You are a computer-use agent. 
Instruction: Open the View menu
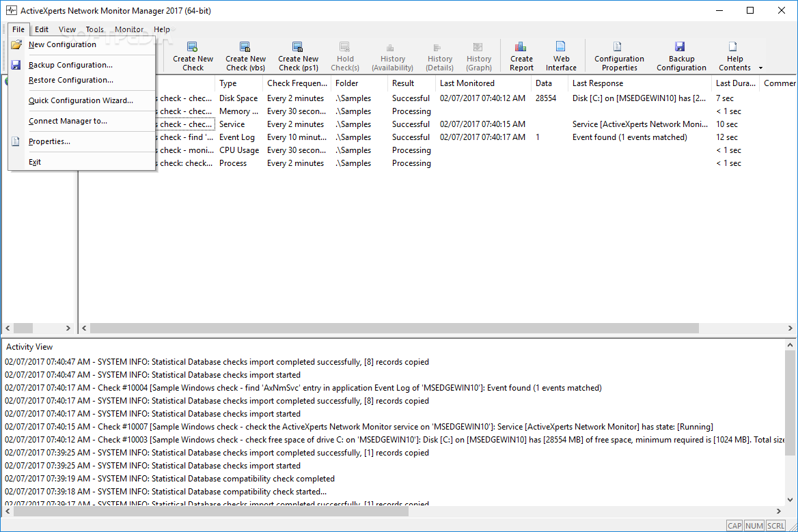(67, 29)
